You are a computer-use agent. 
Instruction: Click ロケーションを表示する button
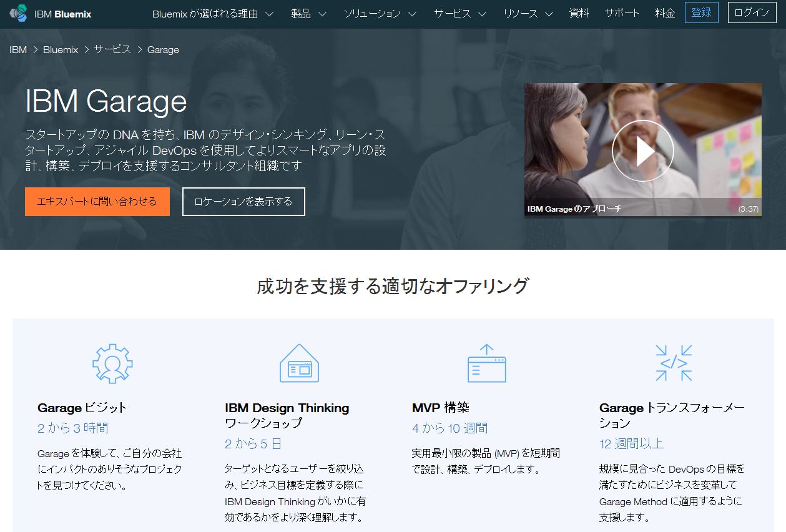pos(243,202)
